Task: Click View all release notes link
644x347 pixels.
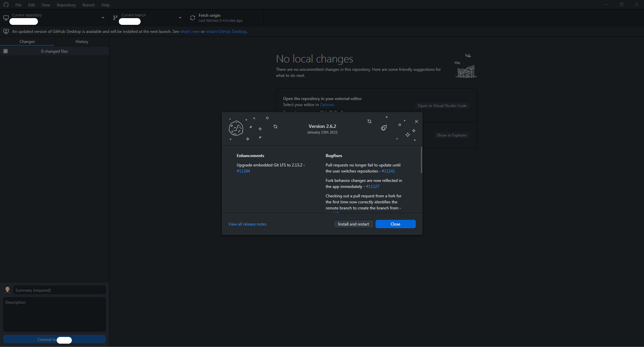Action: (247, 224)
